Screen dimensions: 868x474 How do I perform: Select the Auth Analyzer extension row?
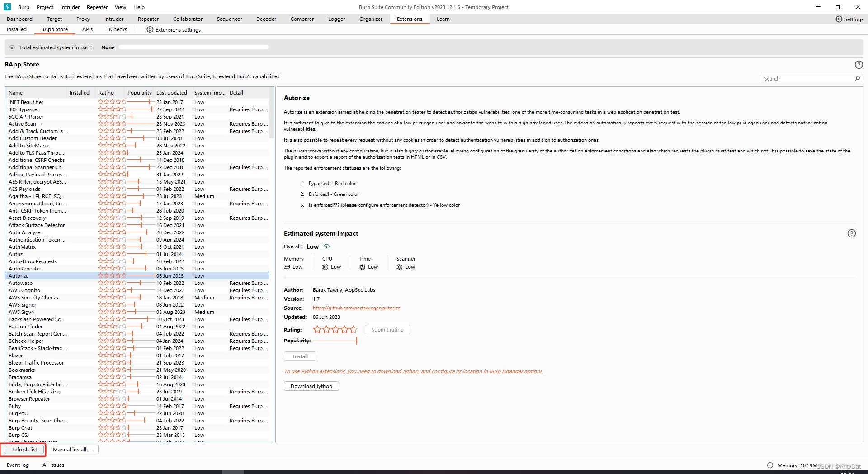pos(137,232)
